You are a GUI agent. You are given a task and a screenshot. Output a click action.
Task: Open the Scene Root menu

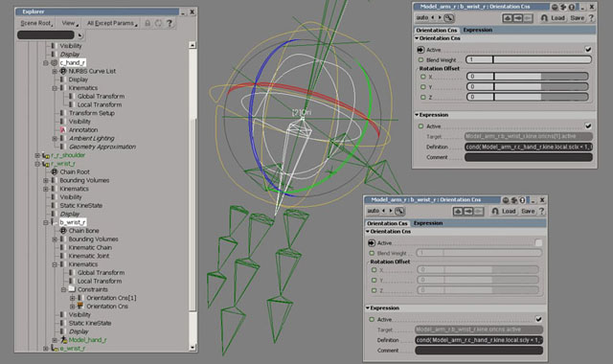click(36, 23)
